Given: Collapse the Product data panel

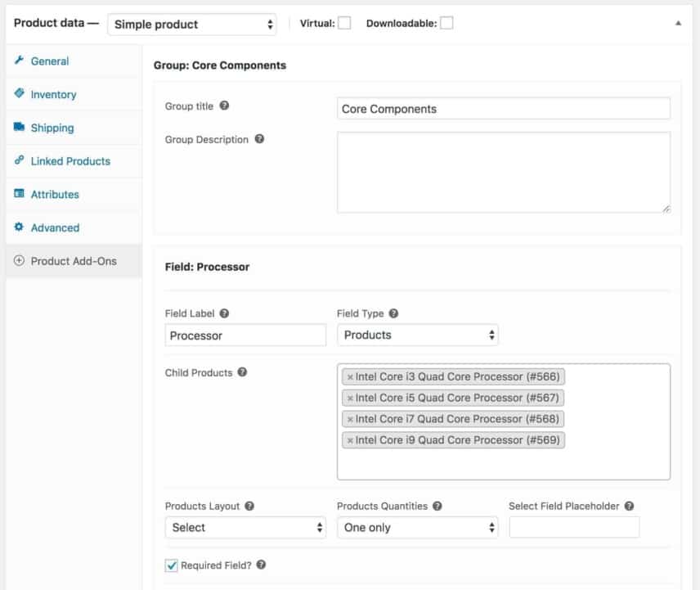Looking at the screenshot, I should click(677, 24).
